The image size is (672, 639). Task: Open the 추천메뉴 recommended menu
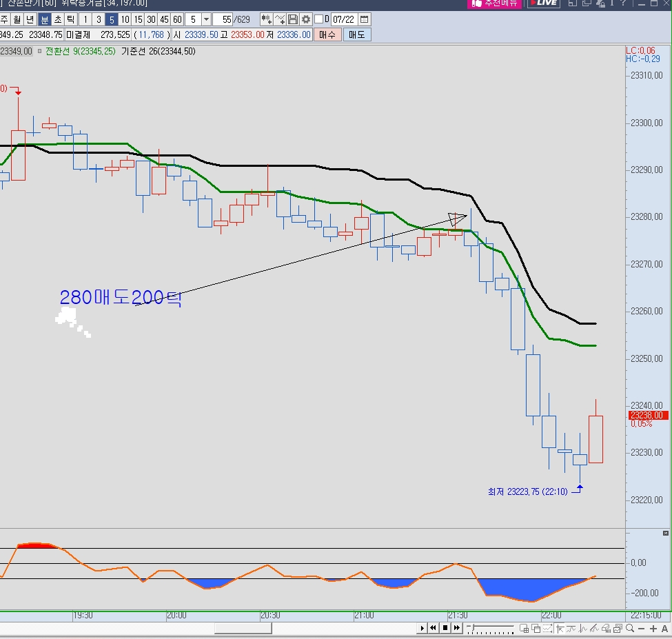494,3
